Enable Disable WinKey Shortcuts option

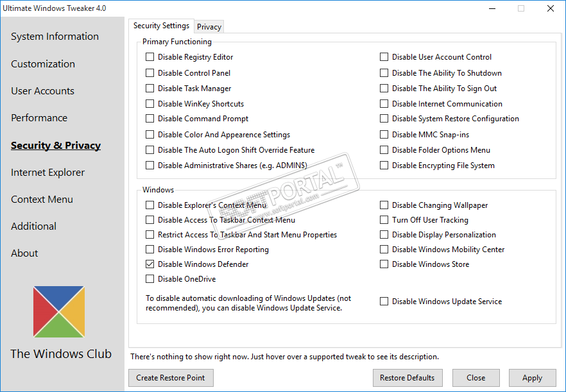point(150,104)
